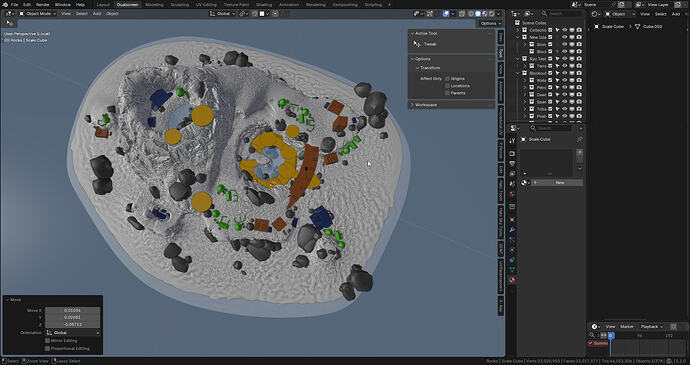Viewport: 690px width, 365px height.
Task: Toggle the eye icon on the Ryu Test row
Action: click(565, 59)
